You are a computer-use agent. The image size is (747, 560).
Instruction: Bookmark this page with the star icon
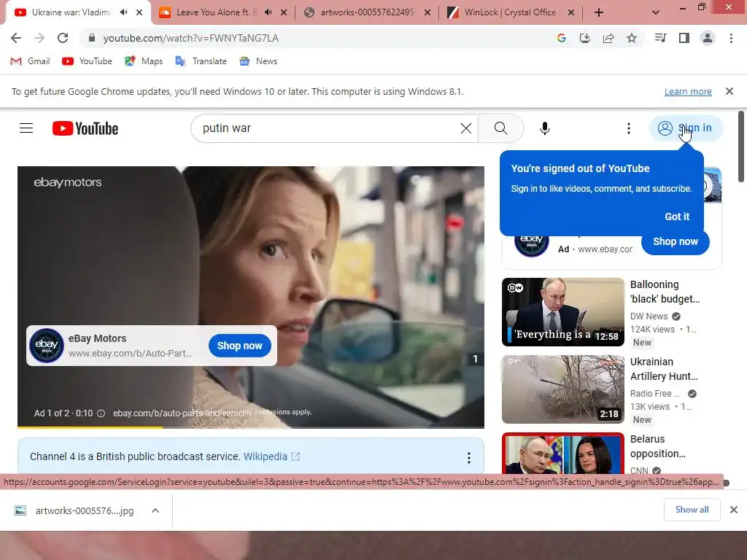(632, 38)
